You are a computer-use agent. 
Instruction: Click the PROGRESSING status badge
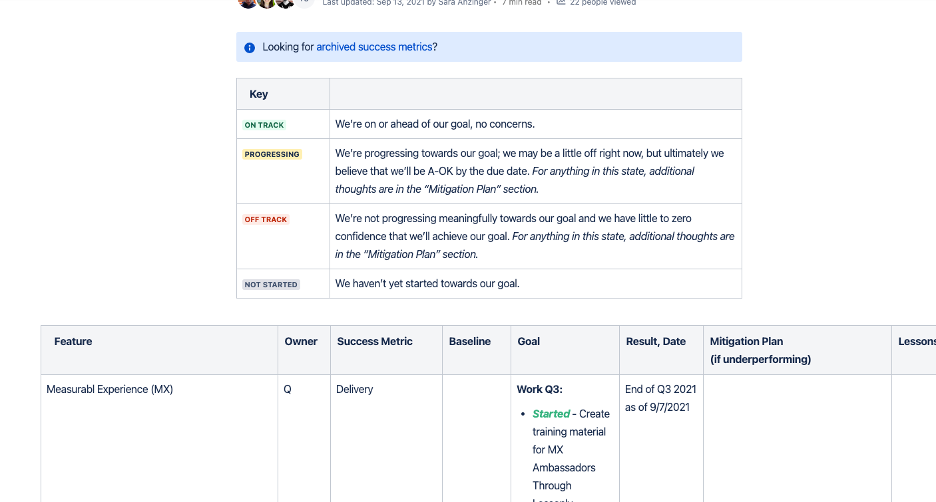[272, 154]
